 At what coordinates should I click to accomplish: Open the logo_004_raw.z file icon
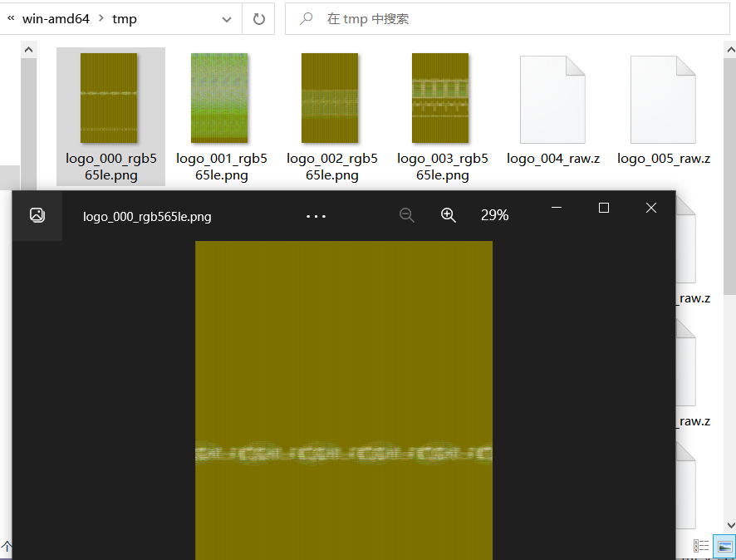pos(552,101)
